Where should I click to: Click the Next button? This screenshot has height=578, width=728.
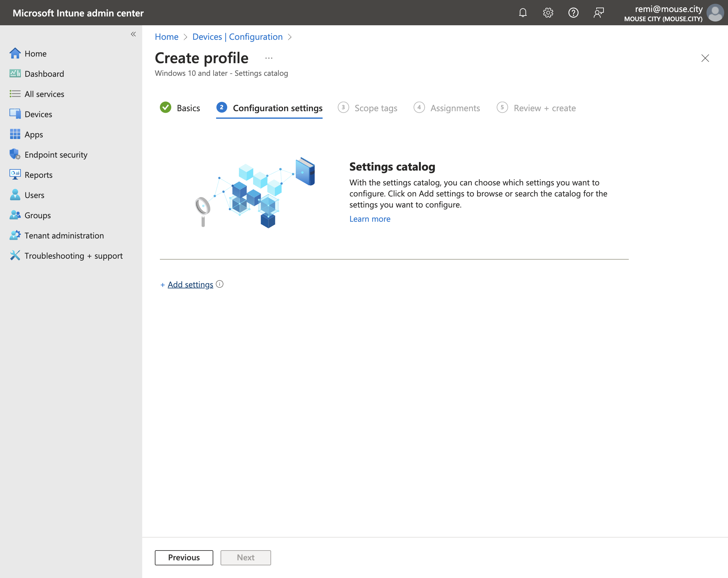click(x=246, y=557)
